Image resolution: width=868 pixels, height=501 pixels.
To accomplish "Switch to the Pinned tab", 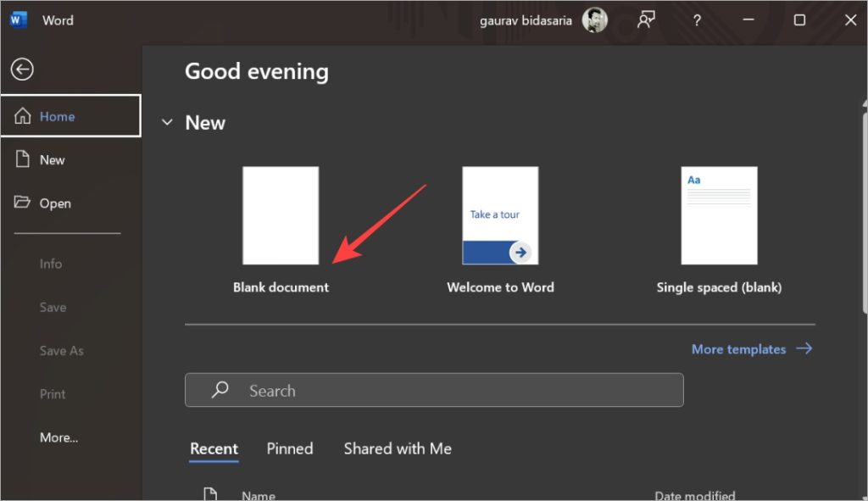I will (290, 448).
